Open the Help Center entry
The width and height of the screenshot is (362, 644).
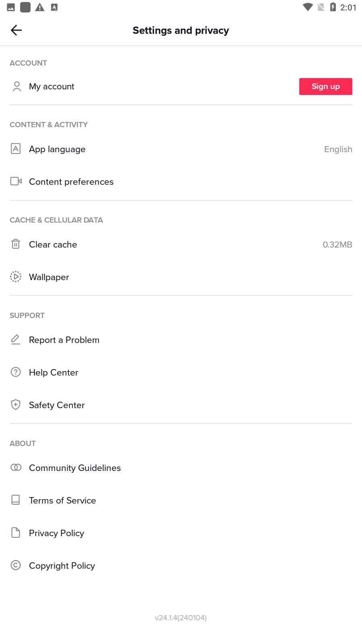[53, 373]
